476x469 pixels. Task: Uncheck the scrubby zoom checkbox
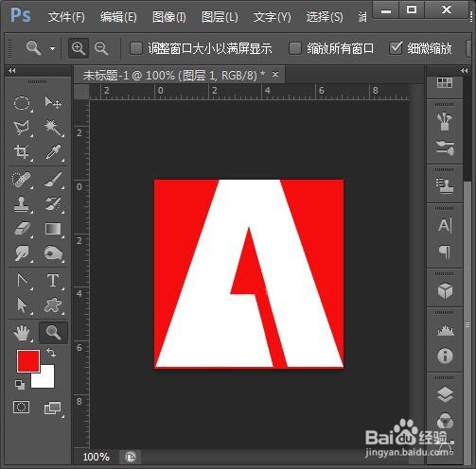[x=396, y=48]
